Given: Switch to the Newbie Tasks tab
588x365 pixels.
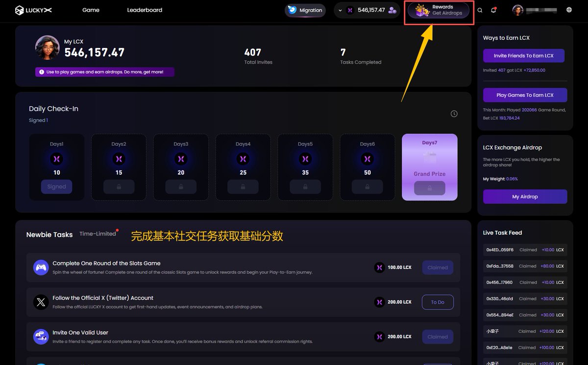Looking at the screenshot, I should [49, 235].
